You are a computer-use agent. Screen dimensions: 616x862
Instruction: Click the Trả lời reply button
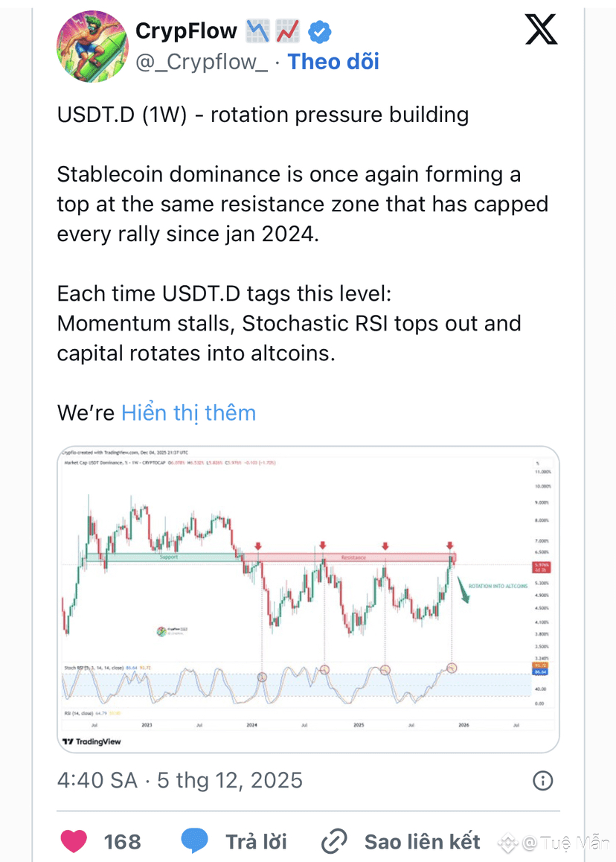256,841
